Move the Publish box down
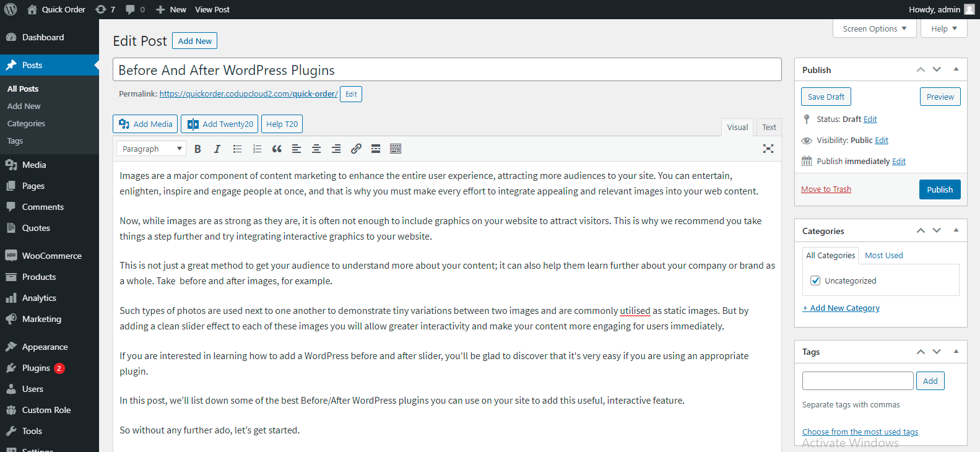This screenshot has height=452, width=980. (x=937, y=69)
